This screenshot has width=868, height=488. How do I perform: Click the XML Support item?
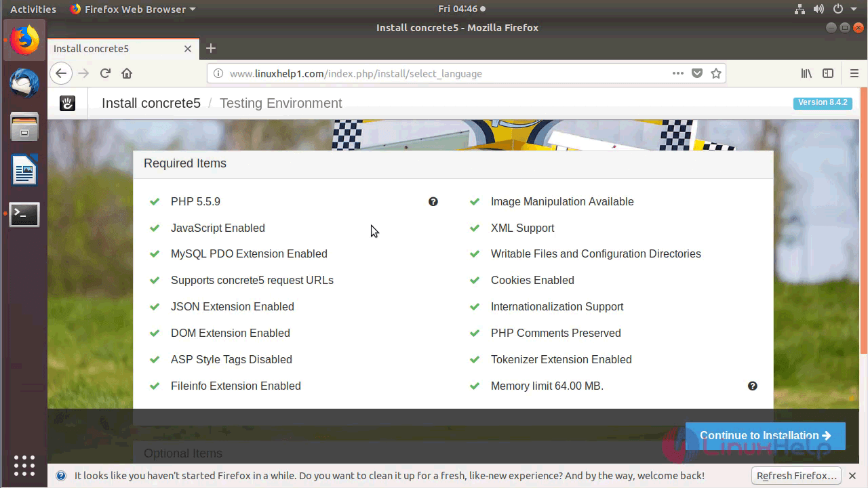pyautogui.click(x=522, y=228)
